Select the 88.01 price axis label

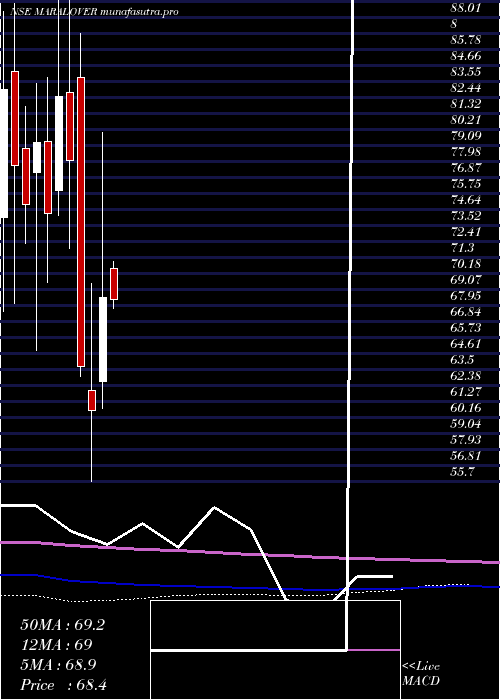click(466, 8)
